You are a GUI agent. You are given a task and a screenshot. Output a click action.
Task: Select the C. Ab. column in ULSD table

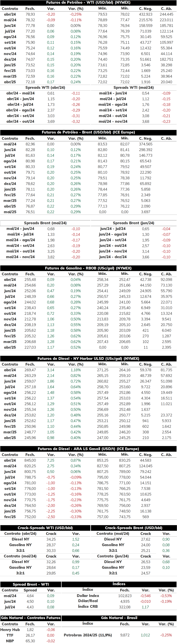tap(166, 364)
